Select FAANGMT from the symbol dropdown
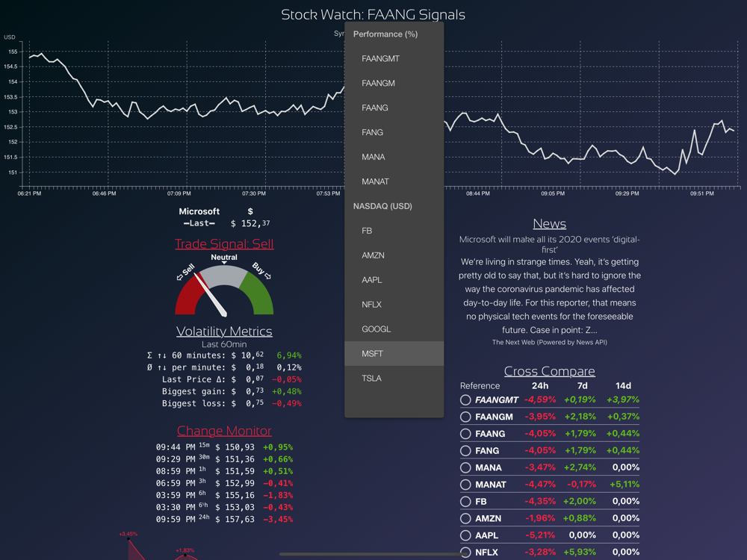Image resolution: width=747 pixels, height=560 pixels. point(394,58)
